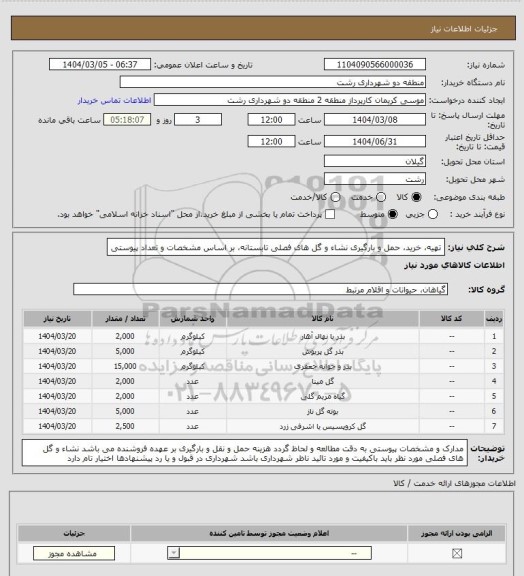Click the need number field 1104090566000036
Viewport: 524px width, 576px height.
coord(375,65)
